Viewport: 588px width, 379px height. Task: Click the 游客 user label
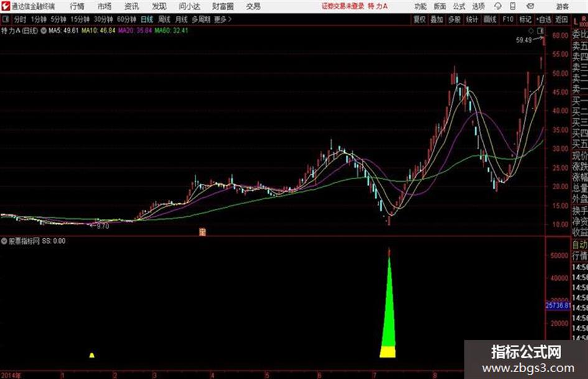point(562,6)
